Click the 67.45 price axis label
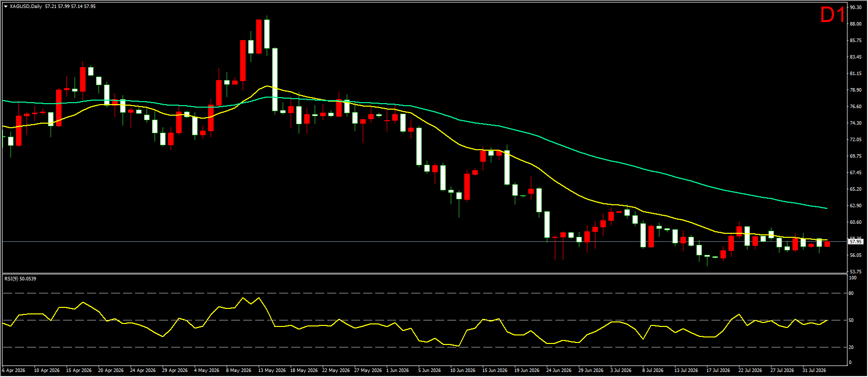 pos(855,173)
